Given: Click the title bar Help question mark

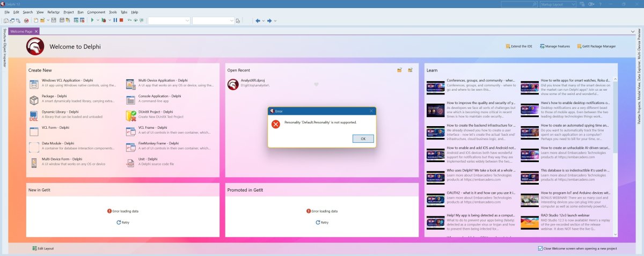Looking at the screenshot, I should [x=599, y=4].
